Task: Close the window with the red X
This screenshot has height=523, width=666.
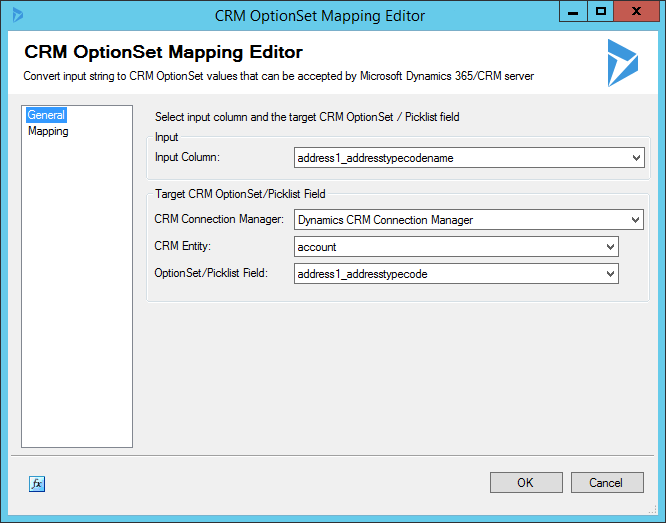Action: (x=636, y=11)
